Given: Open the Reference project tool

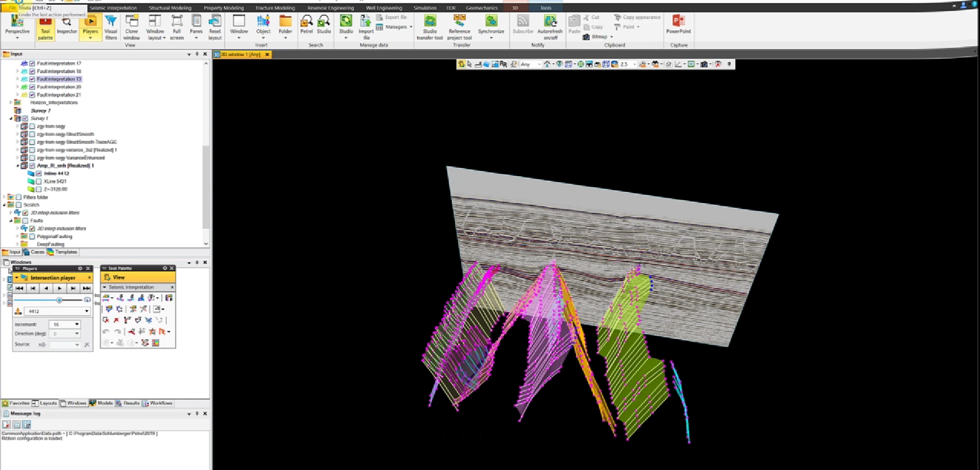Looking at the screenshot, I should coord(459,28).
